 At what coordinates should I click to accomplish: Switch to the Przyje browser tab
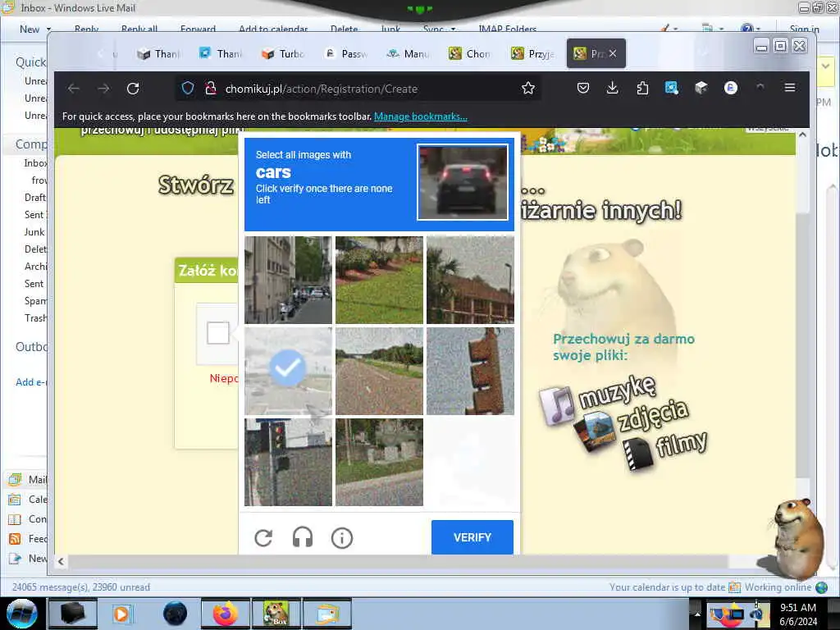532,53
